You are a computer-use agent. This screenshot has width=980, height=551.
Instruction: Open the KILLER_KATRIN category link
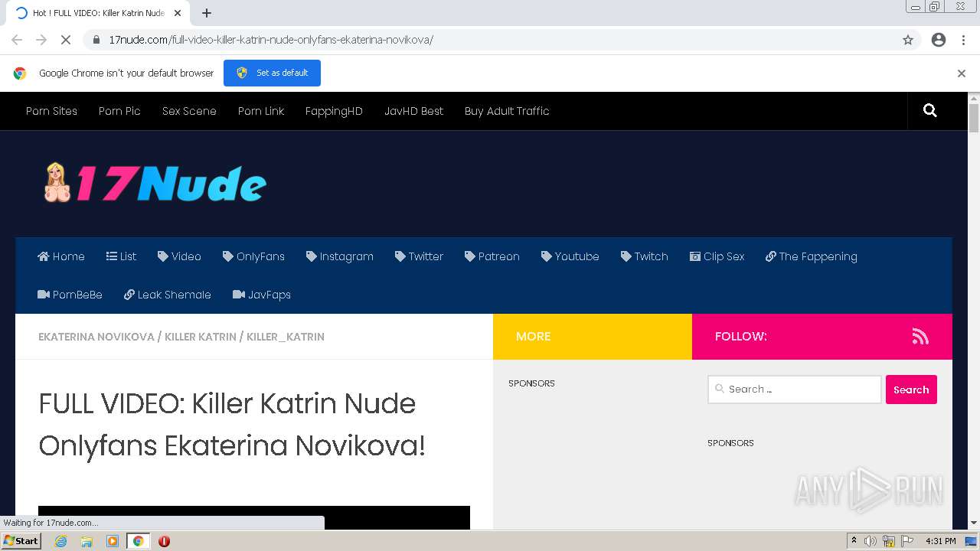click(x=286, y=337)
